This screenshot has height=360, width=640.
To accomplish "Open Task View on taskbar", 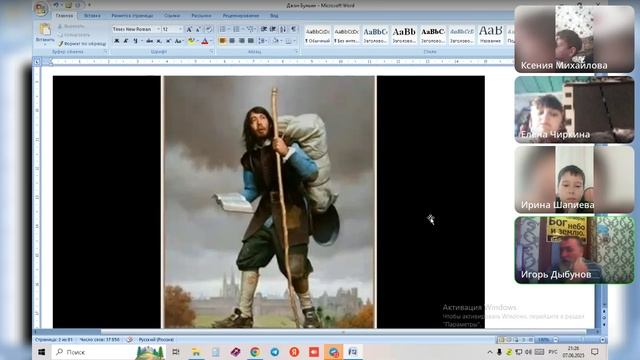I will coord(176,352).
